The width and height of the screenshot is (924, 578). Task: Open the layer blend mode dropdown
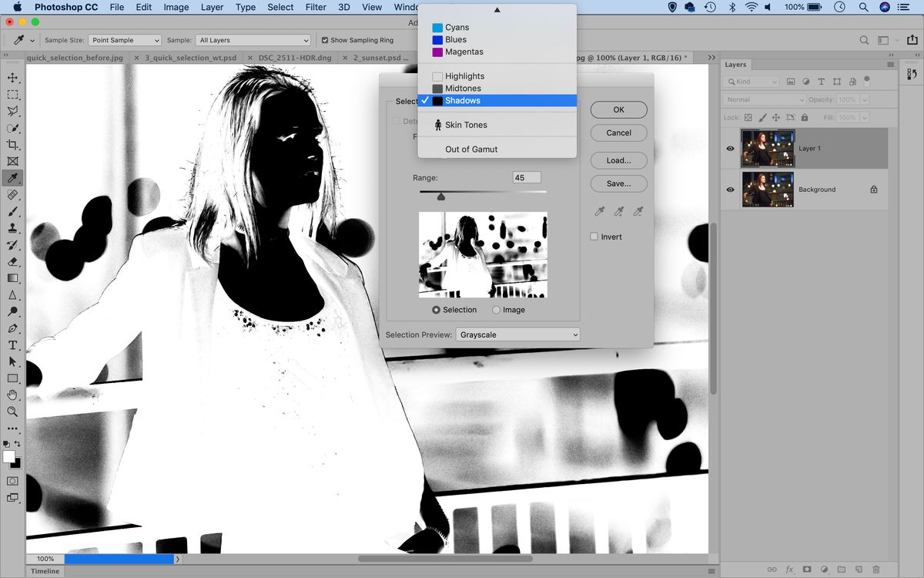(x=762, y=99)
